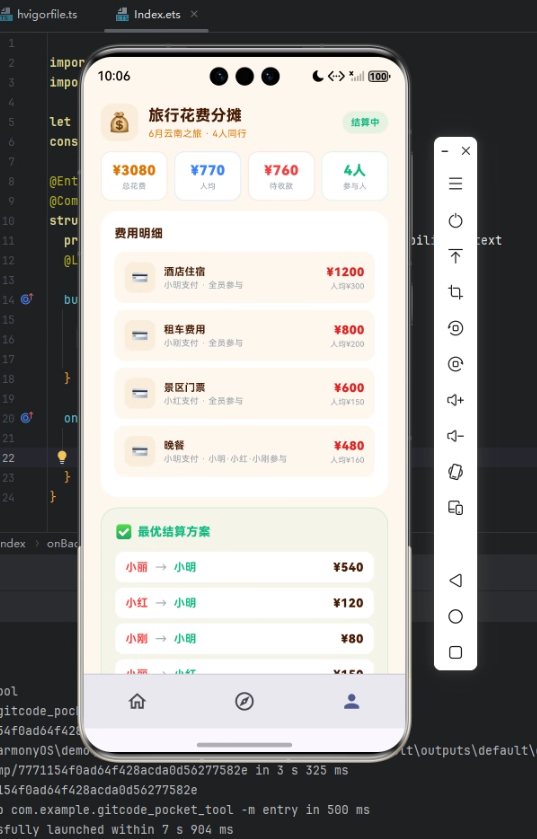Tap the 小丽 → 小明 ¥540 settlement row

click(x=244, y=567)
